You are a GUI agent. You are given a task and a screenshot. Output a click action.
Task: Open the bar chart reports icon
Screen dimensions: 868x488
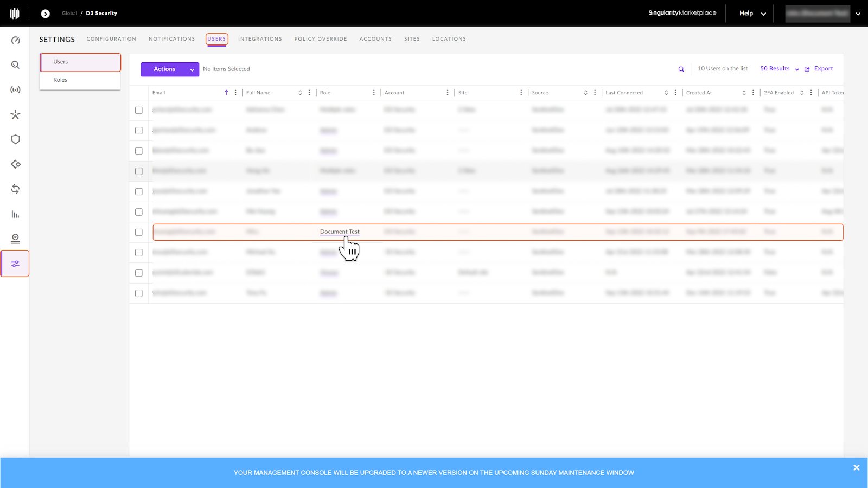[15, 214]
